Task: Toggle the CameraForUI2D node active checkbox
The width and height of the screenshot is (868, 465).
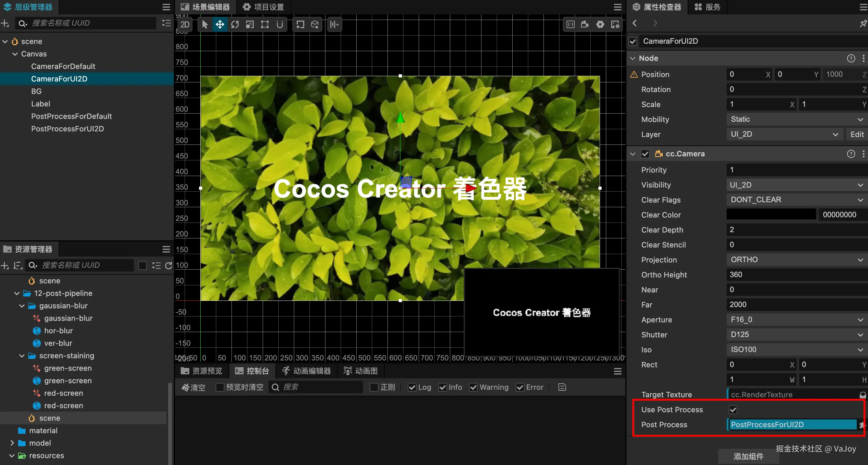Action: coord(633,42)
